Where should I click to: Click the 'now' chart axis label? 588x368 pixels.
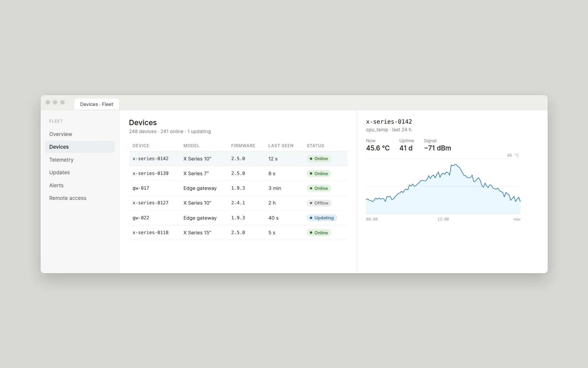(517, 219)
